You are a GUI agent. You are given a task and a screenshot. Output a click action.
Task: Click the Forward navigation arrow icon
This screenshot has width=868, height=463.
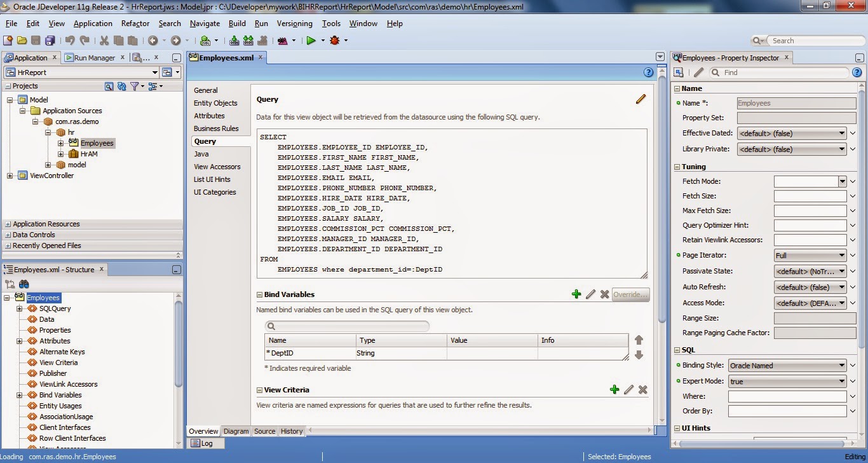click(x=175, y=41)
